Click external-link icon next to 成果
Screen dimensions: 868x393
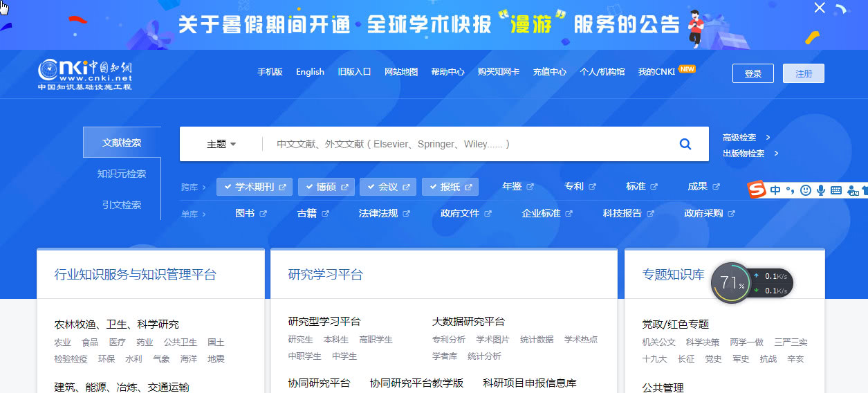tap(717, 187)
